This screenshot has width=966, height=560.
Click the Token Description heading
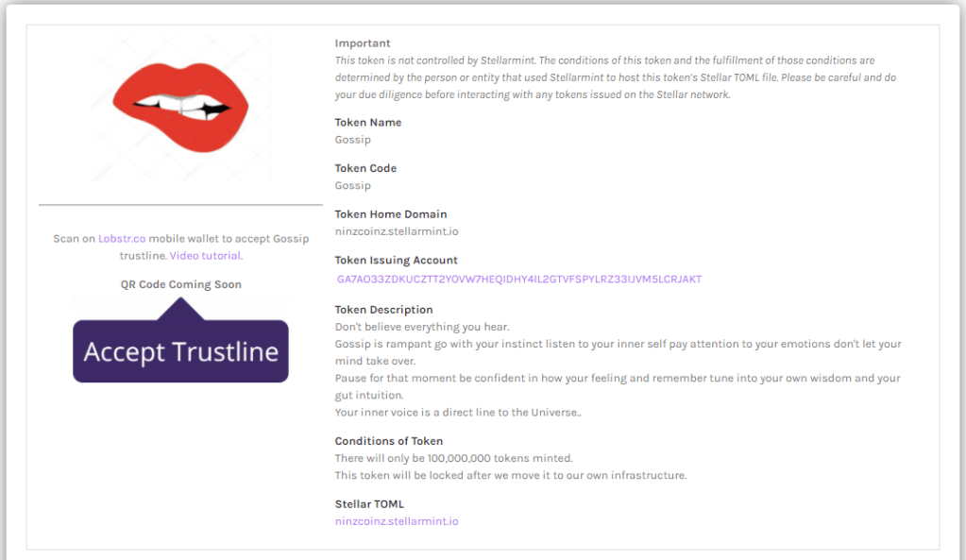pos(383,310)
